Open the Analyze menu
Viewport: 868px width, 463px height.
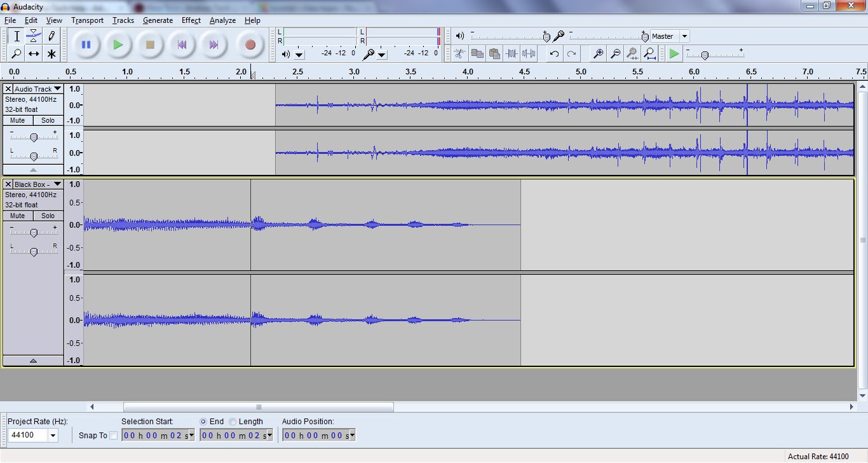(223, 20)
